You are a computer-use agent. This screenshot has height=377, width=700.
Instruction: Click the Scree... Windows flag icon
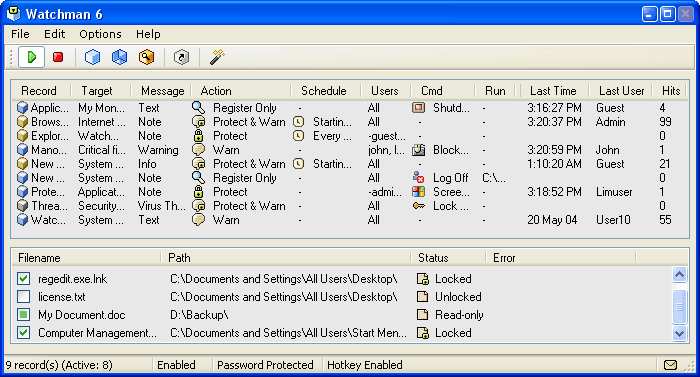[x=418, y=192]
